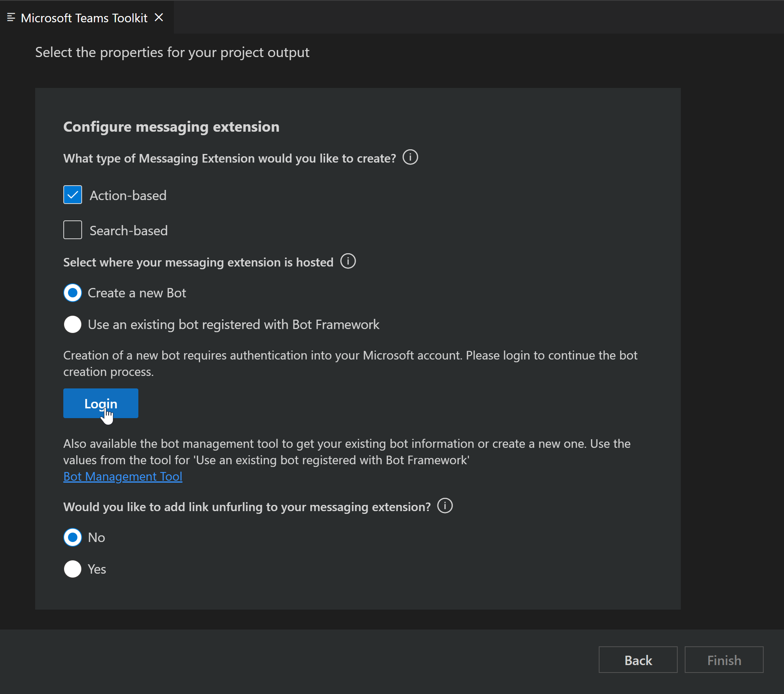Select No for link unfurling
784x694 pixels.
click(x=73, y=537)
